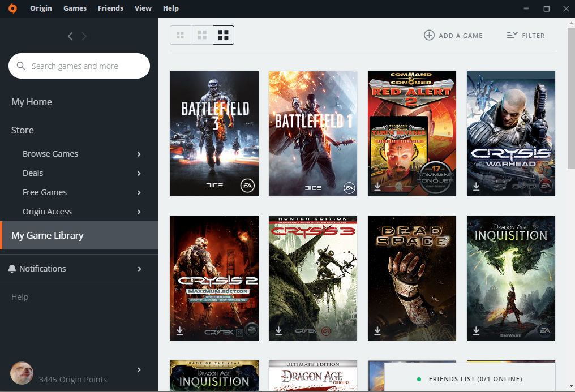This screenshot has width=575, height=392.
Task: Click the green online status dot
Action: (x=419, y=379)
